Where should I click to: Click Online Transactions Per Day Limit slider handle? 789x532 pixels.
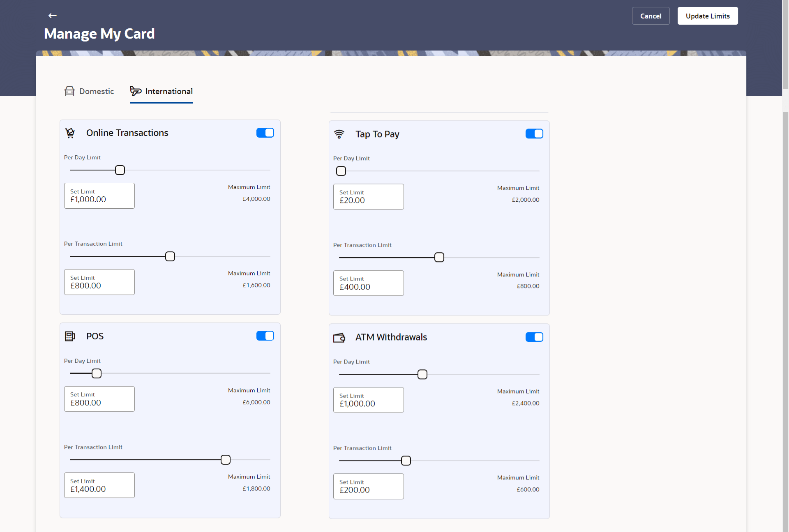click(120, 170)
